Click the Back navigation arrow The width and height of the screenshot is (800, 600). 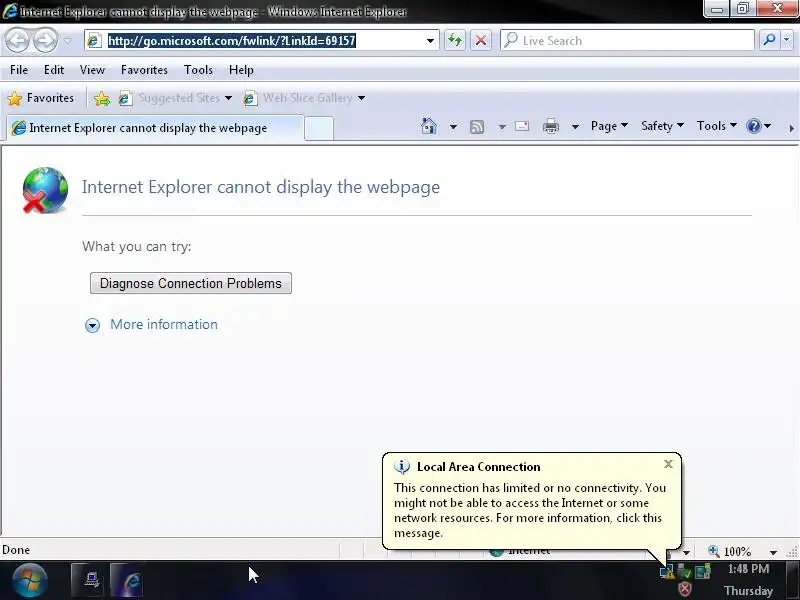(x=17, y=41)
